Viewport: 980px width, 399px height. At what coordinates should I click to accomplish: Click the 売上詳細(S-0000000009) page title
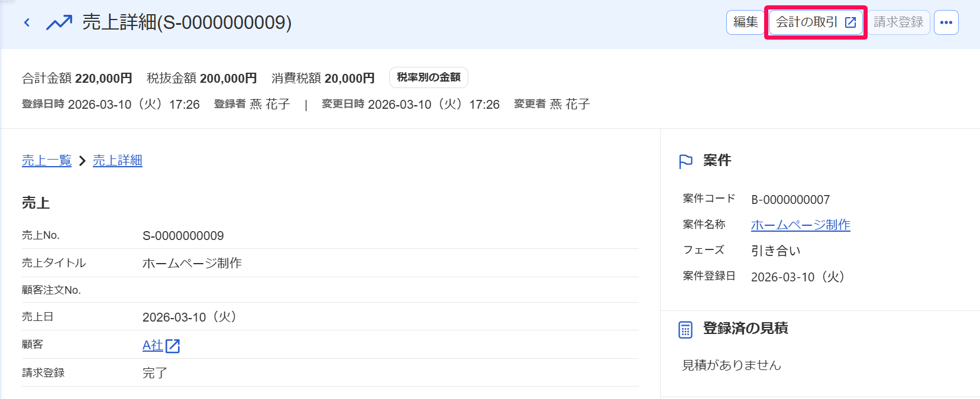click(x=187, y=22)
